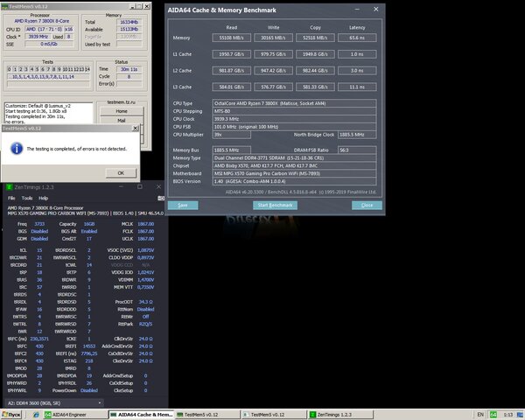This screenshot has width=525, height=420.
Task: Click the ProcODT 34.3 Ω value
Action: click(x=145, y=302)
